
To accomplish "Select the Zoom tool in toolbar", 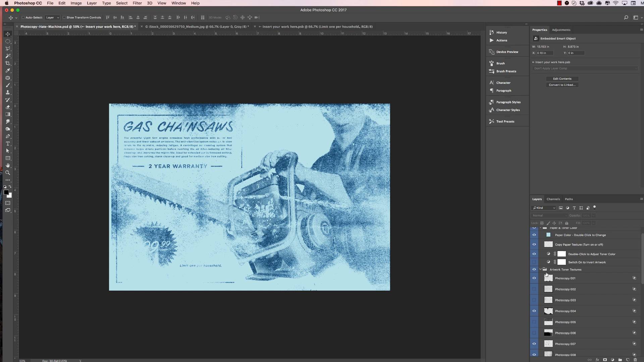I will point(8,173).
